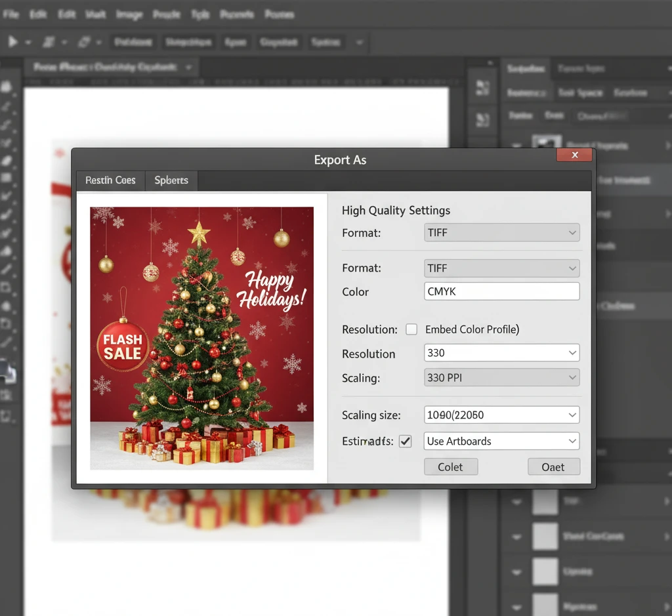
Task: Close the Export As dialog
Action: [x=574, y=155]
